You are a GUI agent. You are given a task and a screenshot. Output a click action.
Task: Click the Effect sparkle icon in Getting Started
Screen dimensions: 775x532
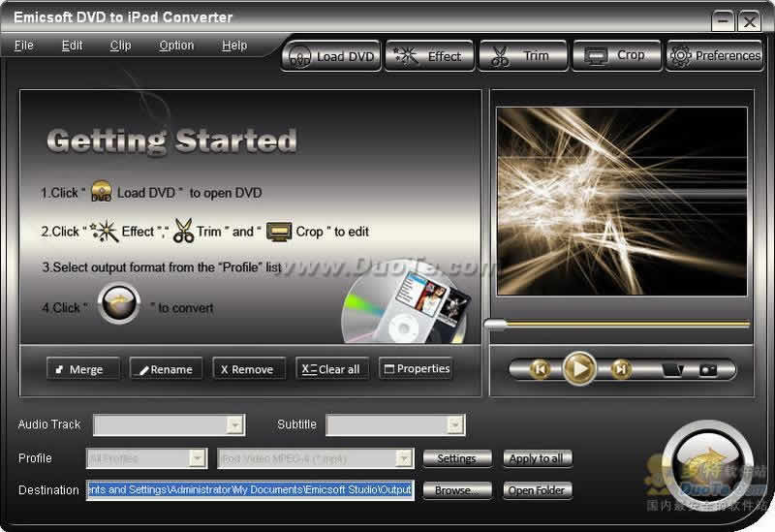[x=105, y=231]
